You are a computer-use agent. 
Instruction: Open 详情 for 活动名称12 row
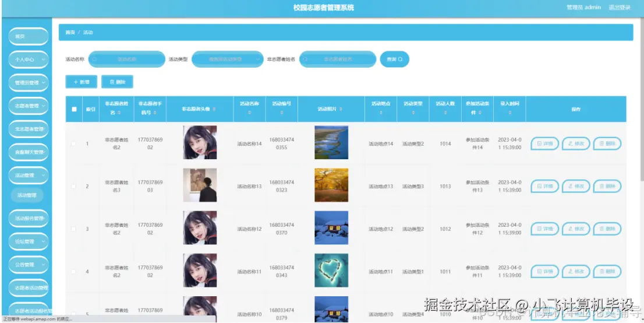tap(545, 229)
